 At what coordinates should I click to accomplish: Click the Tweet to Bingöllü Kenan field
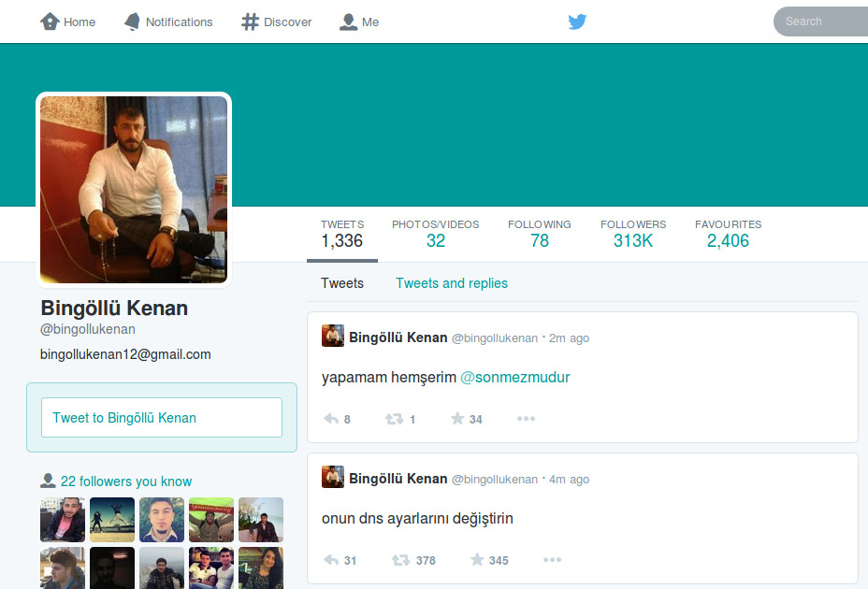tap(162, 418)
